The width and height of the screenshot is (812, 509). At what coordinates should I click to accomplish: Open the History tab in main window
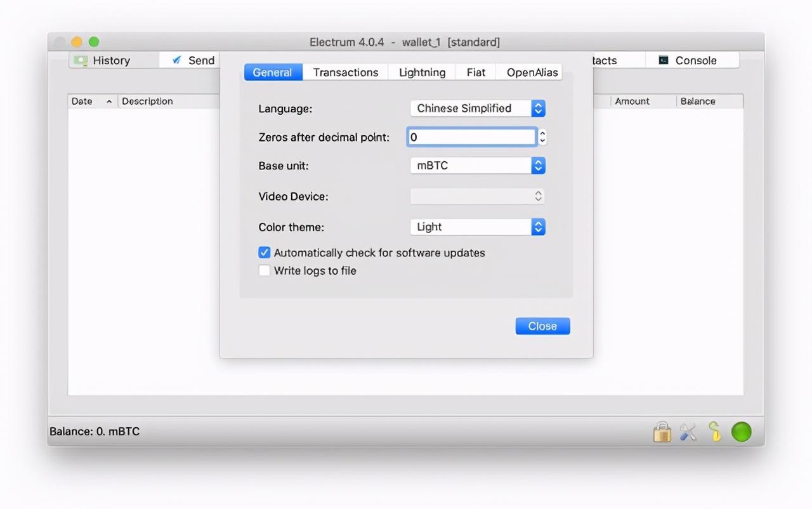point(113,60)
